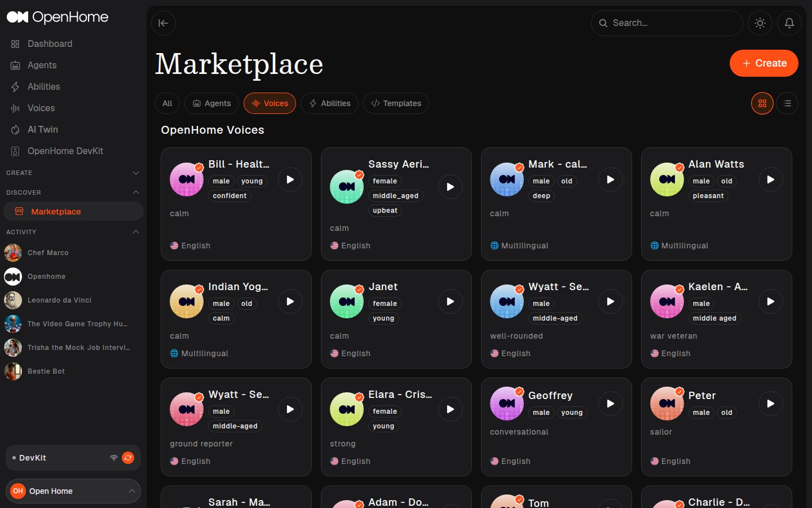The image size is (812, 508).
Task: Select the Abilities filter tab
Action: click(330, 103)
